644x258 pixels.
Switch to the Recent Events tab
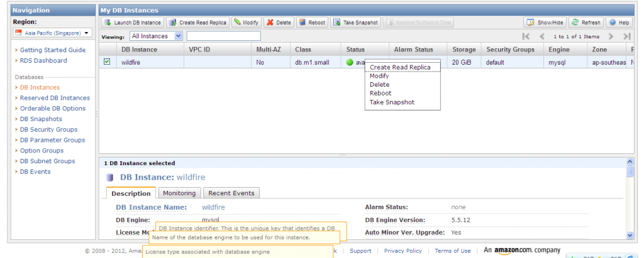(231, 193)
